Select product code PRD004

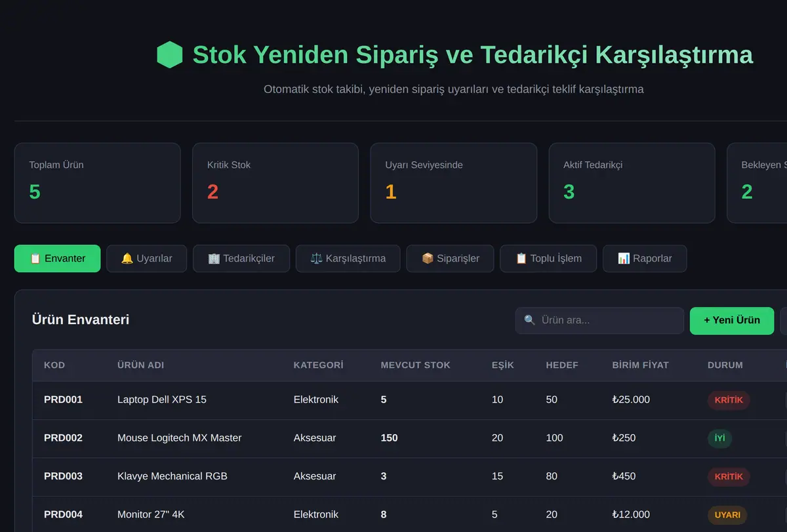(63, 515)
